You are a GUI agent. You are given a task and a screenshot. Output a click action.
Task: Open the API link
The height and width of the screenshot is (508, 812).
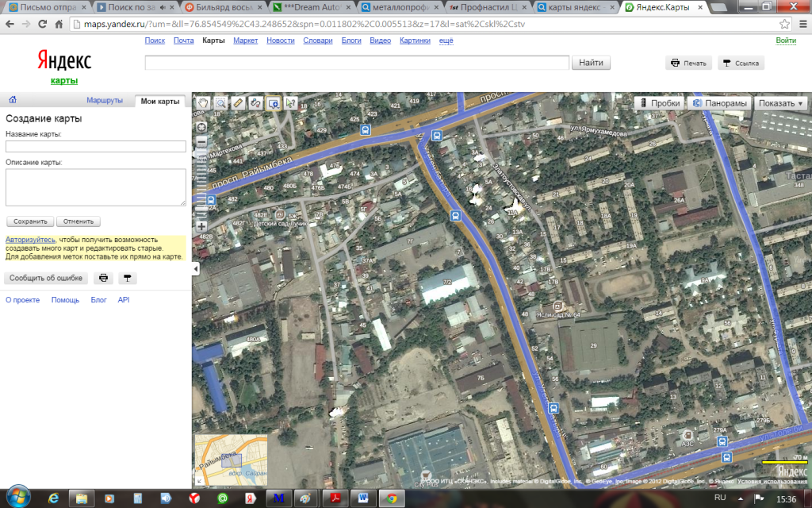click(x=123, y=299)
